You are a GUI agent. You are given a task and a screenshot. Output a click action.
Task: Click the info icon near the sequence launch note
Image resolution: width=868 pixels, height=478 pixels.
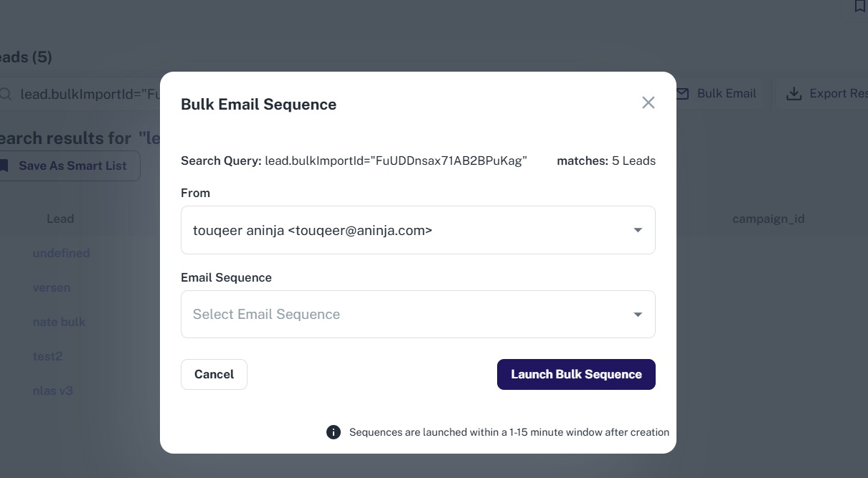[334, 432]
